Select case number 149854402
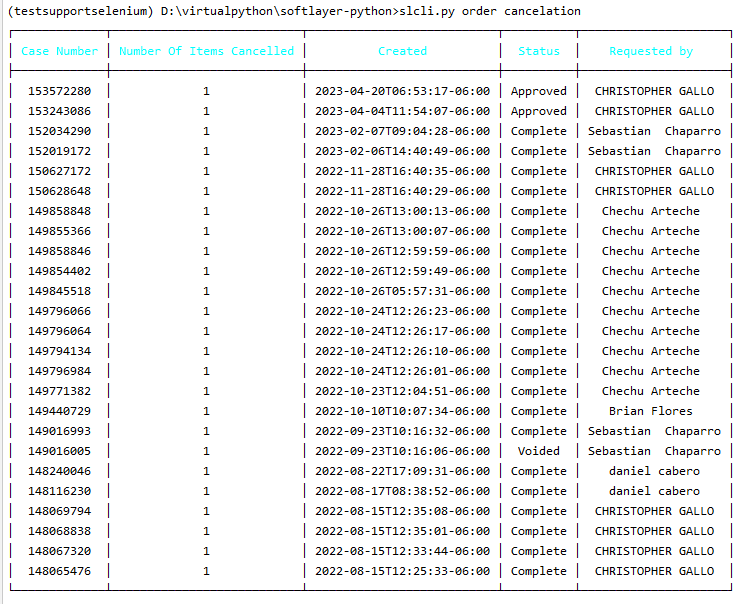The image size is (746, 604). [x=59, y=271]
